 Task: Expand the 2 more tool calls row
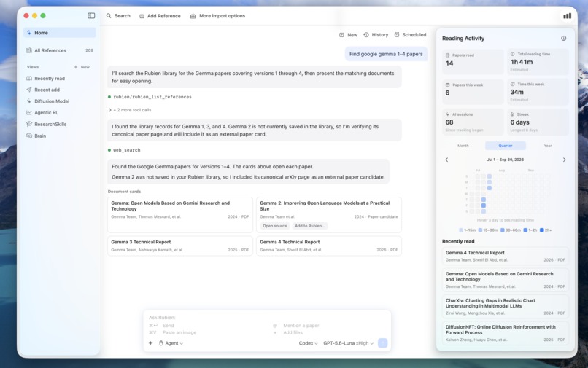pos(130,110)
